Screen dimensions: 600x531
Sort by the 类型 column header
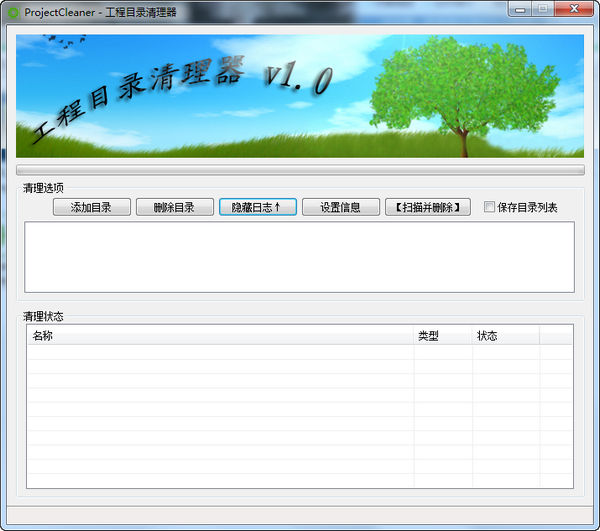443,336
